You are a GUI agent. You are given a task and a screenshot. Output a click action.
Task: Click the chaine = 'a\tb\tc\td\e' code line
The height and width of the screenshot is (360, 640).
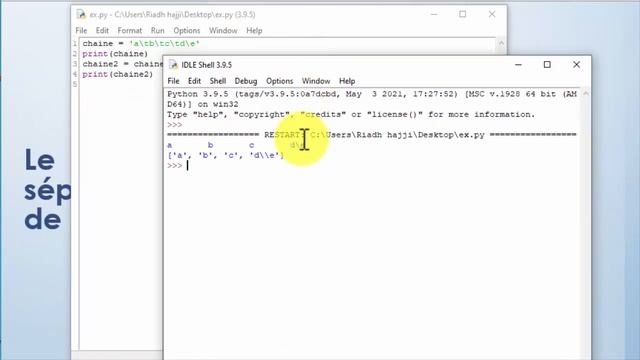[141, 43]
